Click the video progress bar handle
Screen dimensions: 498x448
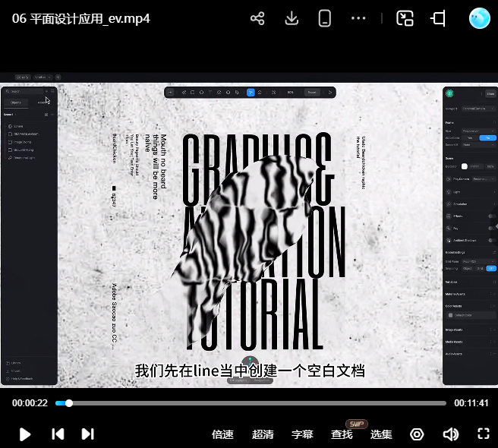tap(69, 403)
